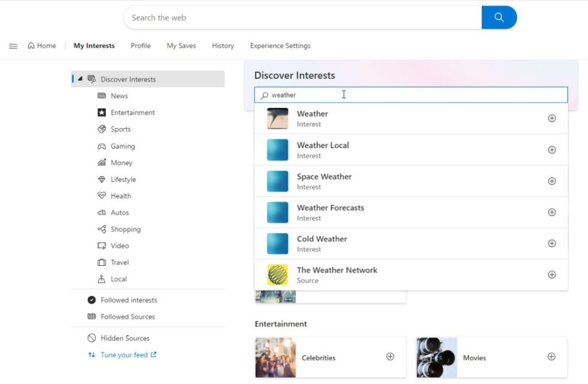Follow The Weather Network source
The height and width of the screenshot is (384, 588).
click(552, 275)
